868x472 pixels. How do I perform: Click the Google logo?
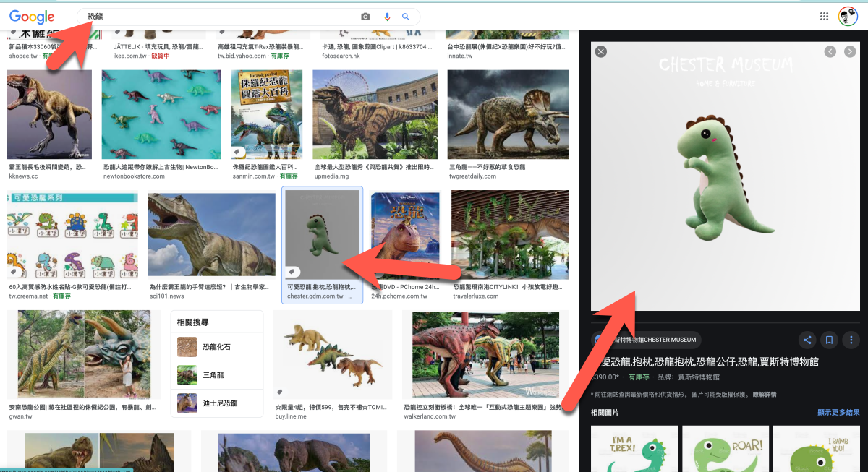pos(32,17)
